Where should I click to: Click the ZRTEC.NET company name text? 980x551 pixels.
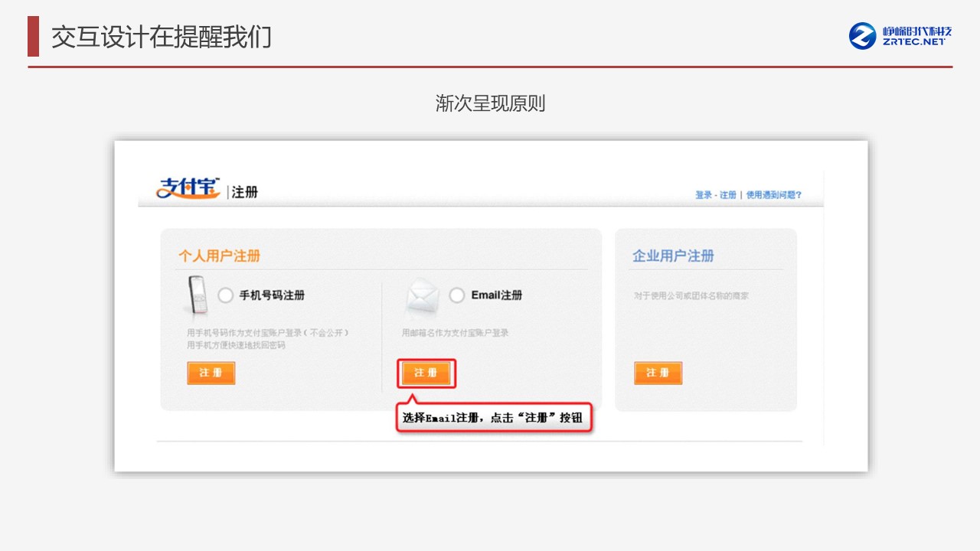916,36
